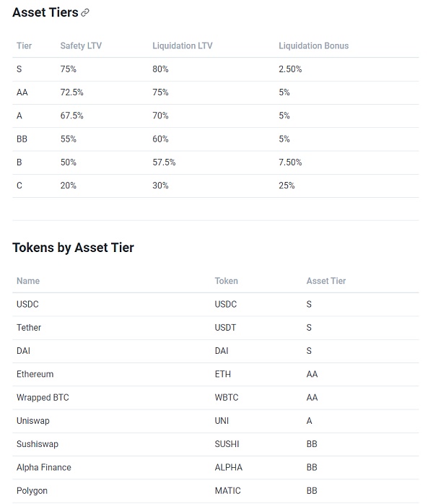Select the Uniswap row name
This screenshot has width=433, height=504.
coord(33,421)
